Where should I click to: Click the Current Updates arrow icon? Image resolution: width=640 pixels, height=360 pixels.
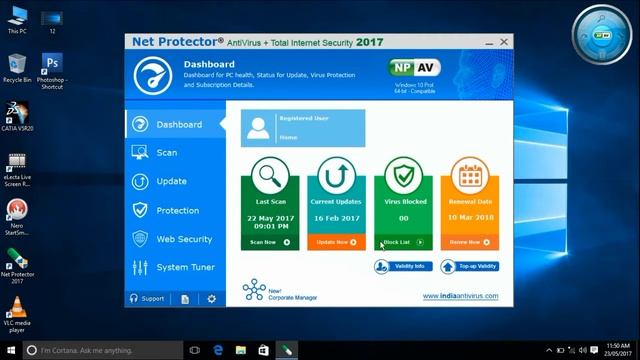pyautogui.click(x=336, y=176)
